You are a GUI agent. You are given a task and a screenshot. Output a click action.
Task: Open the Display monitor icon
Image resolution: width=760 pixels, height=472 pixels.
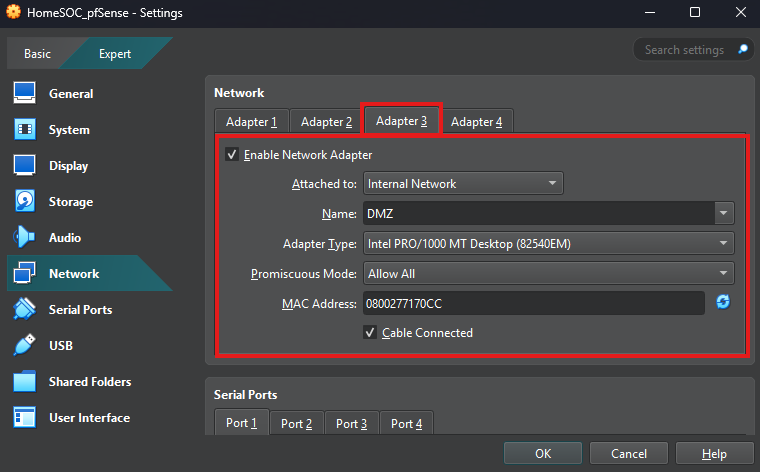pyautogui.click(x=25, y=166)
